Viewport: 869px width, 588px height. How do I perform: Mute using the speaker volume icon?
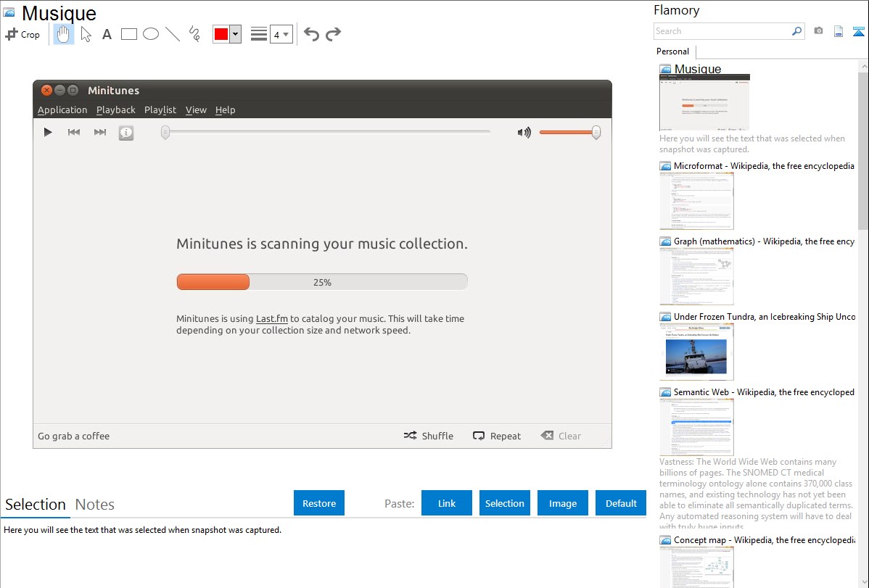[524, 133]
